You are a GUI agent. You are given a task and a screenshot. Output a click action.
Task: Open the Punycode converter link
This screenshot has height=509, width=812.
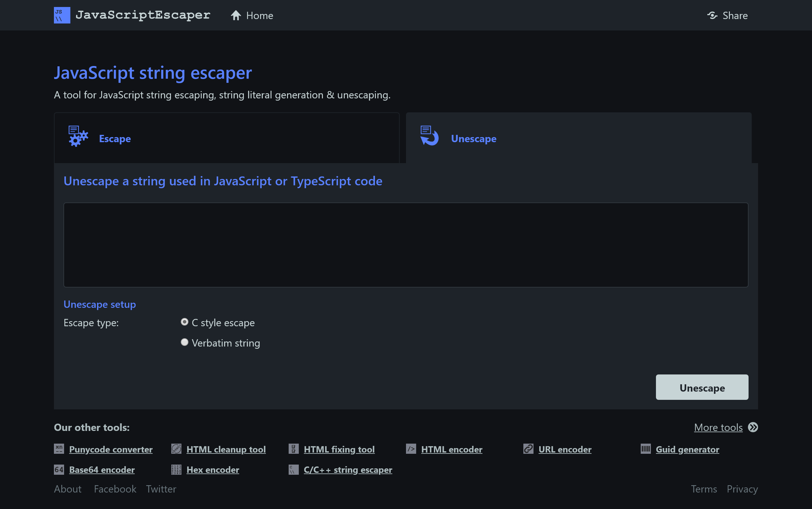click(111, 449)
